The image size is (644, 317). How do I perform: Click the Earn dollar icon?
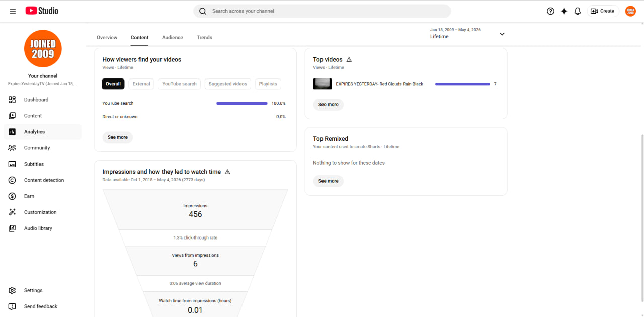tap(13, 196)
